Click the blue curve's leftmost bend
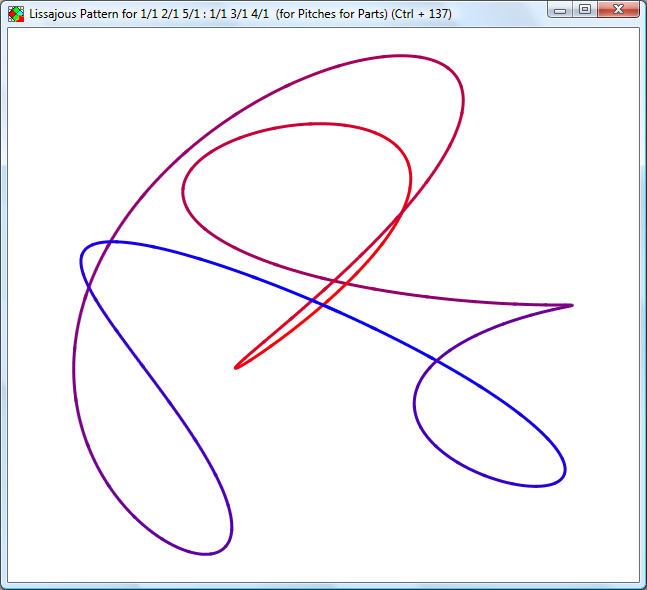 tap(81, 262)
